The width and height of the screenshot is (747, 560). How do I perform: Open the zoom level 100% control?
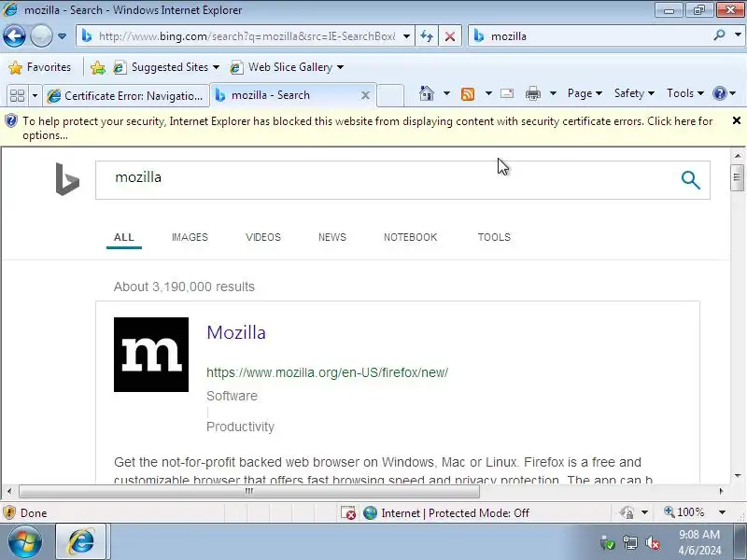click(x=695, y=512)
